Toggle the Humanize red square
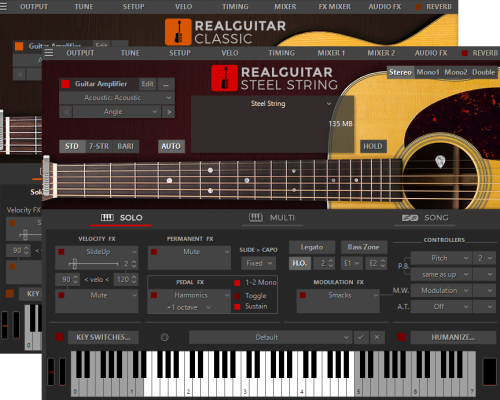 [x=401, y=337]
